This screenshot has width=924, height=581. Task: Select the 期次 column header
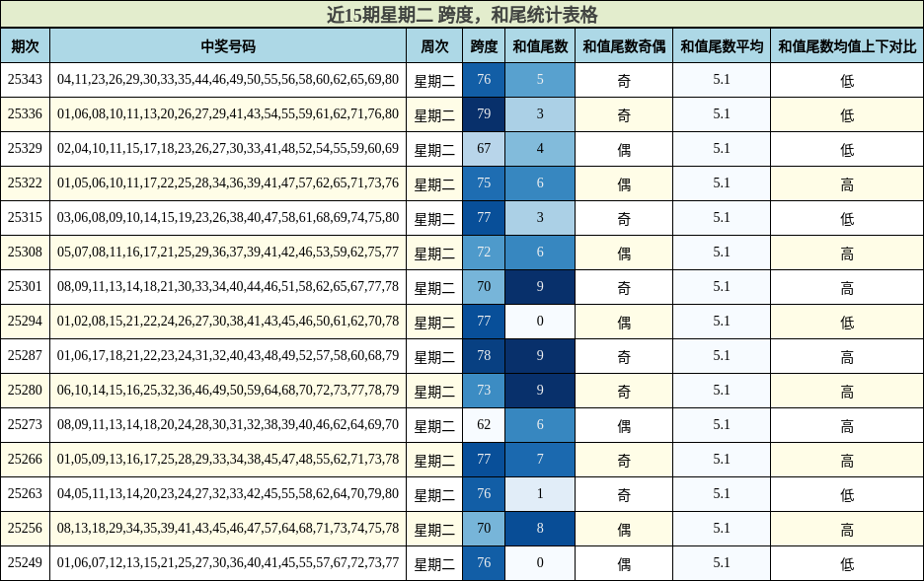click(26, 43)
